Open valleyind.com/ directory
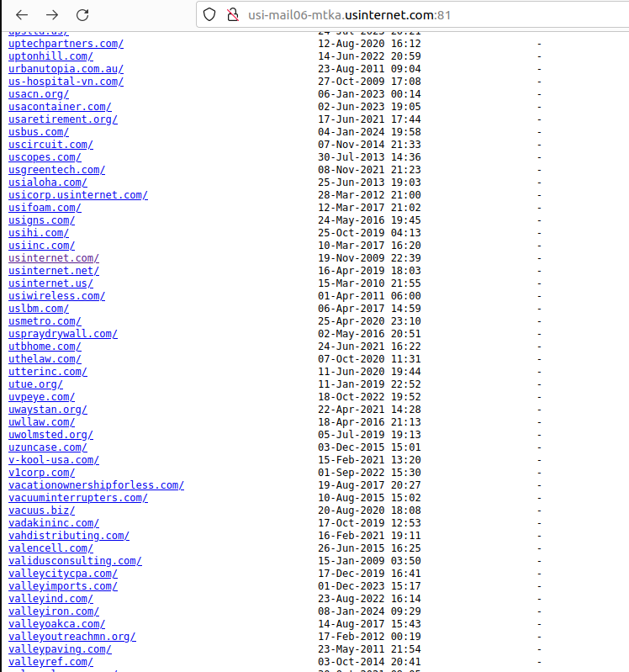Viewport: 629px width, 672px height. (51, 599)
